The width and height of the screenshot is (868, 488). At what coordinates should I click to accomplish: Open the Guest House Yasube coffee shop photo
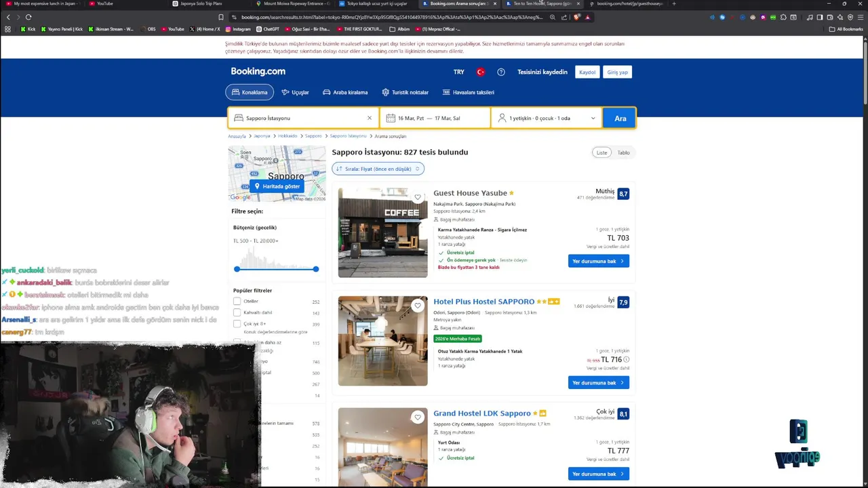[383, 232]
